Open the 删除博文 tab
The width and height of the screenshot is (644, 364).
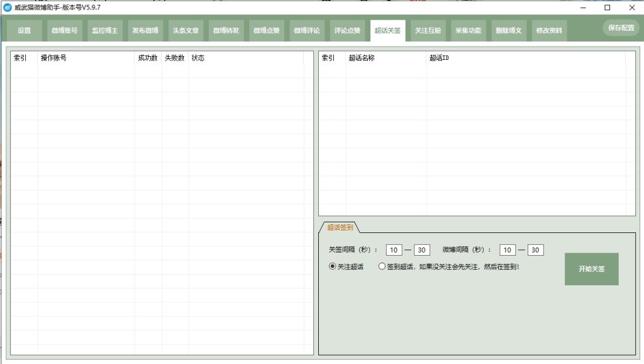pos(508,29)
